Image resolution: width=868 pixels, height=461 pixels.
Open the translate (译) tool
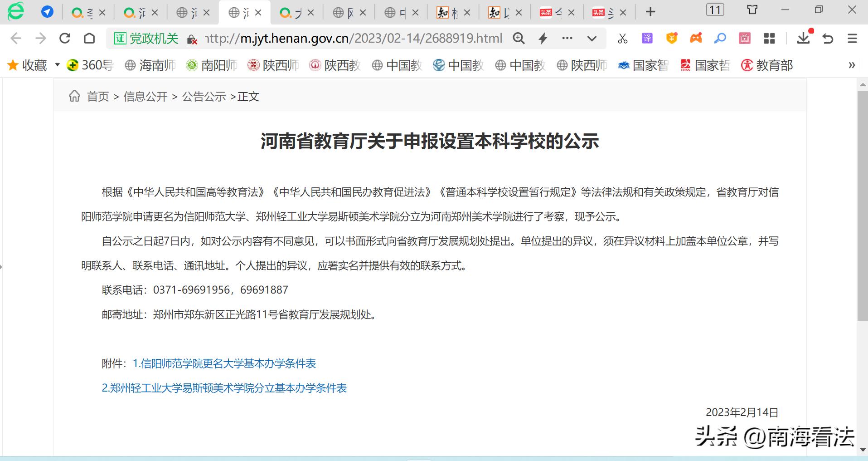click(x=647, y=38)
